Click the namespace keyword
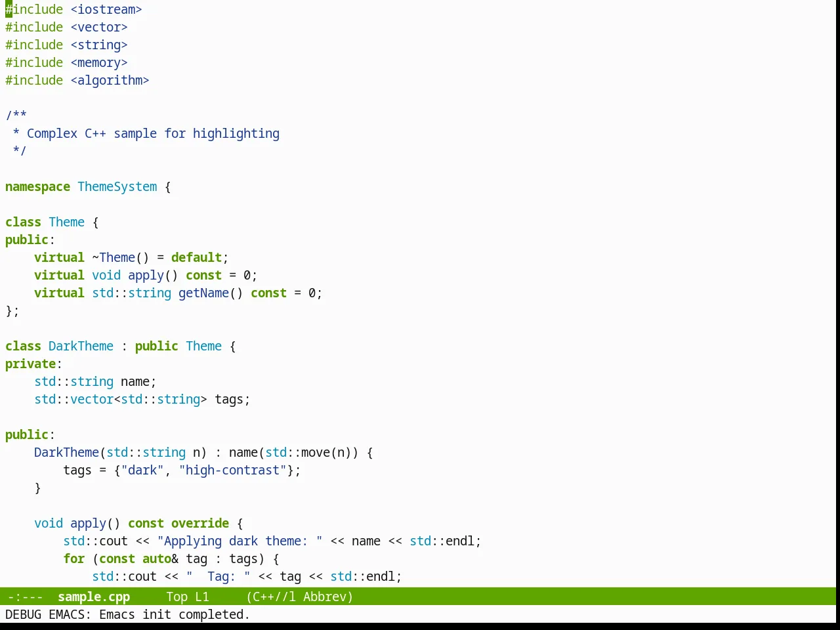This screenshot has height=630, width=840. tap(37, 186)
